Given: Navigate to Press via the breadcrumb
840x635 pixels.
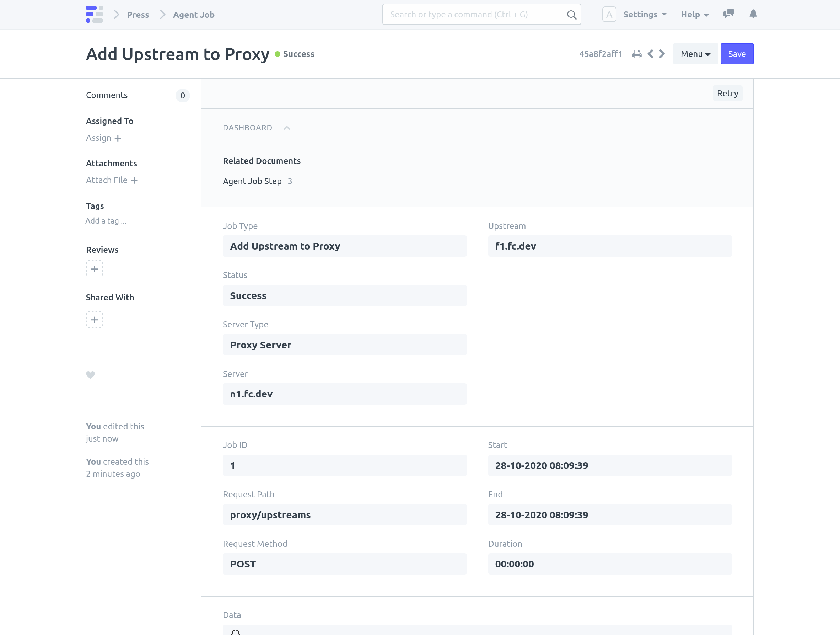Looking at the screenshot, I should (138, 15).
